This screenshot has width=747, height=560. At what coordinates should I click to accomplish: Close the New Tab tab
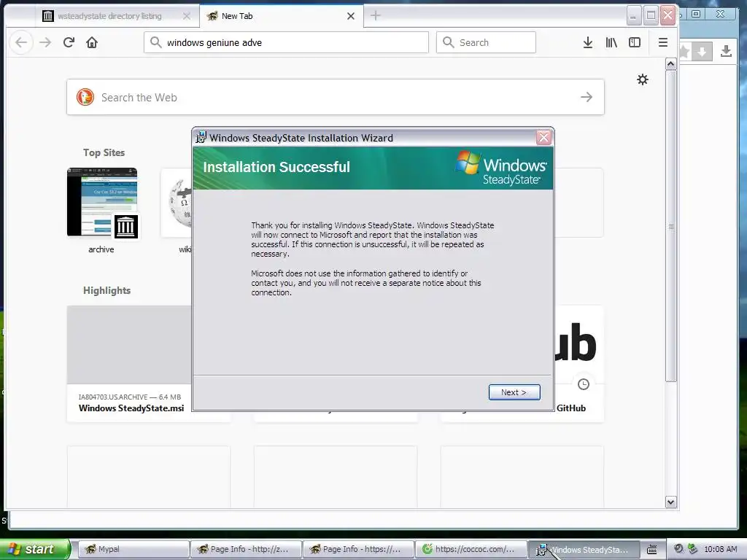point(351,16)
